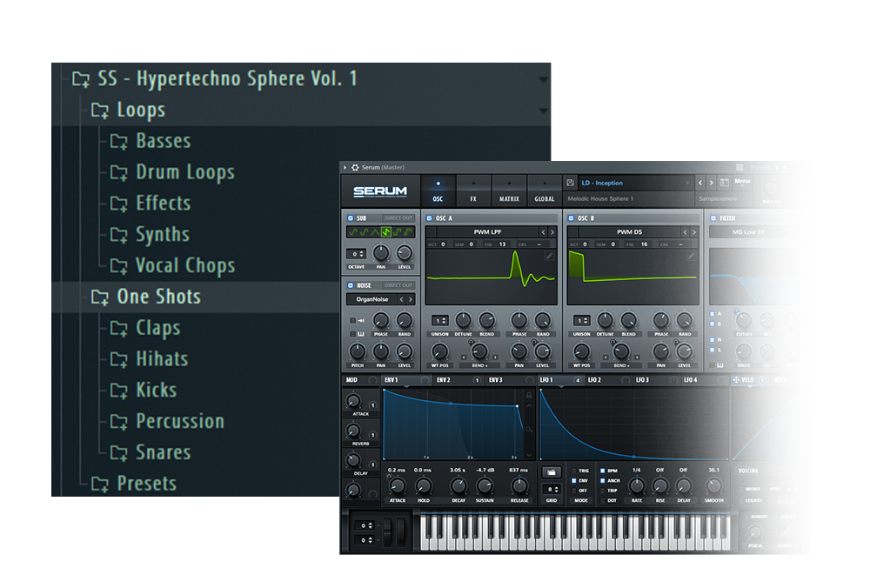The width and height of the screenshot is (870, 588).
Task: Open the LFO shape folder icon
Action: 552,472
